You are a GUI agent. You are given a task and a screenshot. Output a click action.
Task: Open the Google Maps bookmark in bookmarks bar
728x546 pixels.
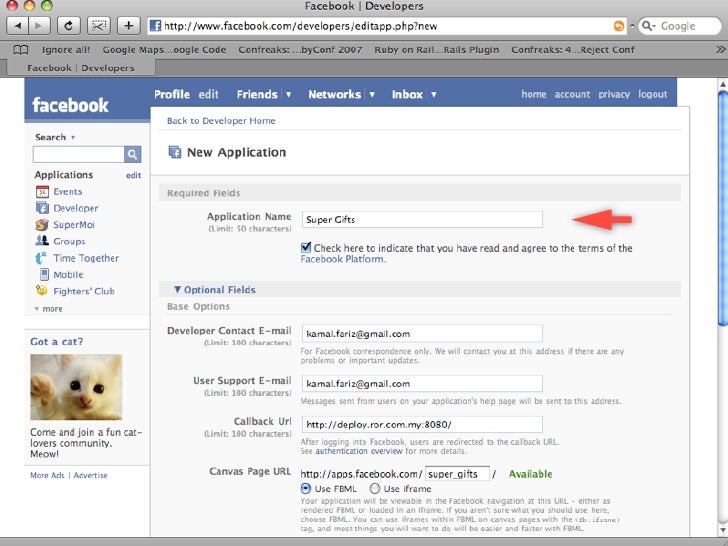pos(164,50)
